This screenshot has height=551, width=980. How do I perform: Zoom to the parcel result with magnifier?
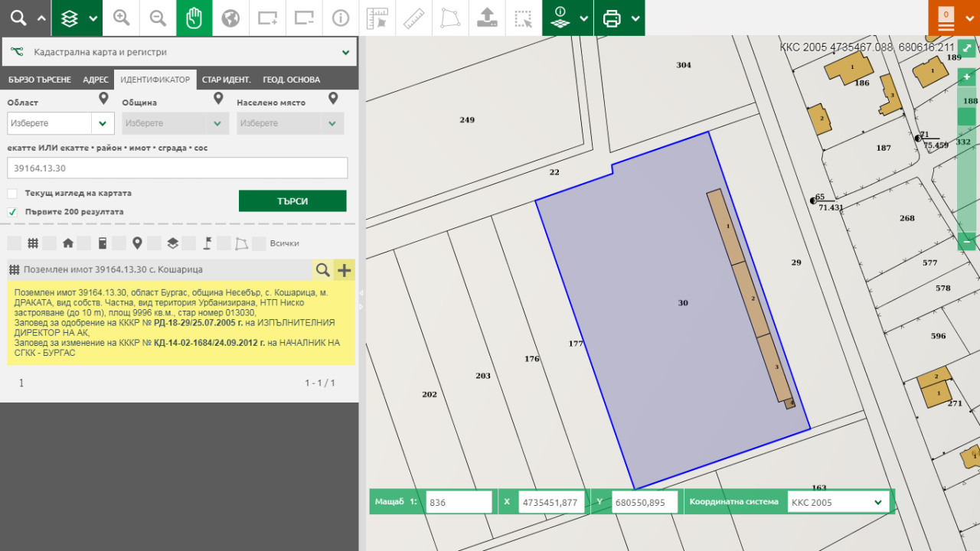pyautogui.click(x=323, y=270)
